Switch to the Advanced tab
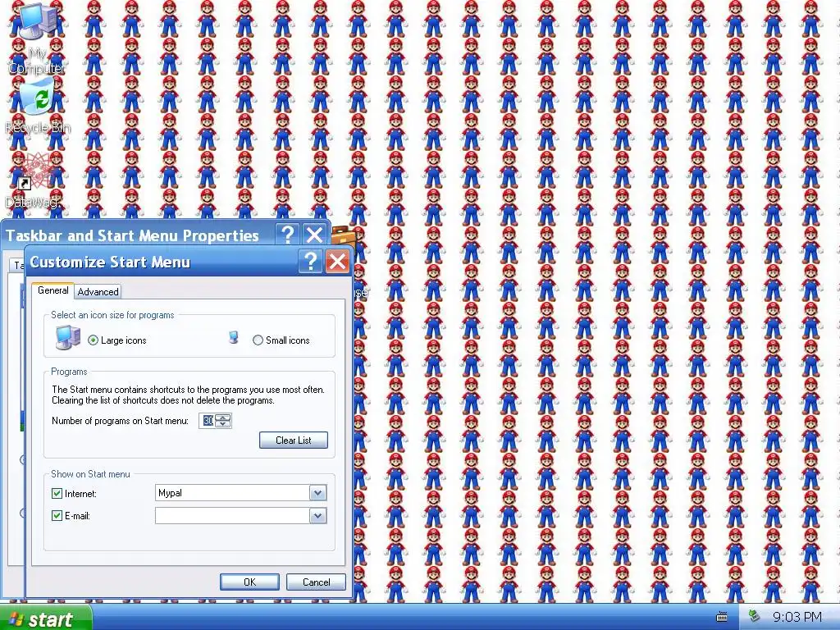 pyautogui.click(x=98, y=291)
